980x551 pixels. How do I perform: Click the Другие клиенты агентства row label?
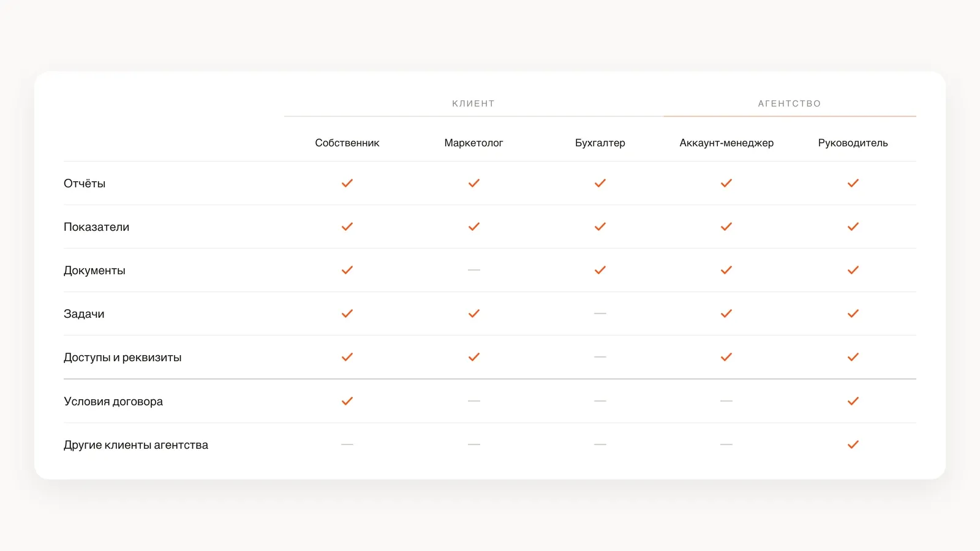(x=136, y=445)
